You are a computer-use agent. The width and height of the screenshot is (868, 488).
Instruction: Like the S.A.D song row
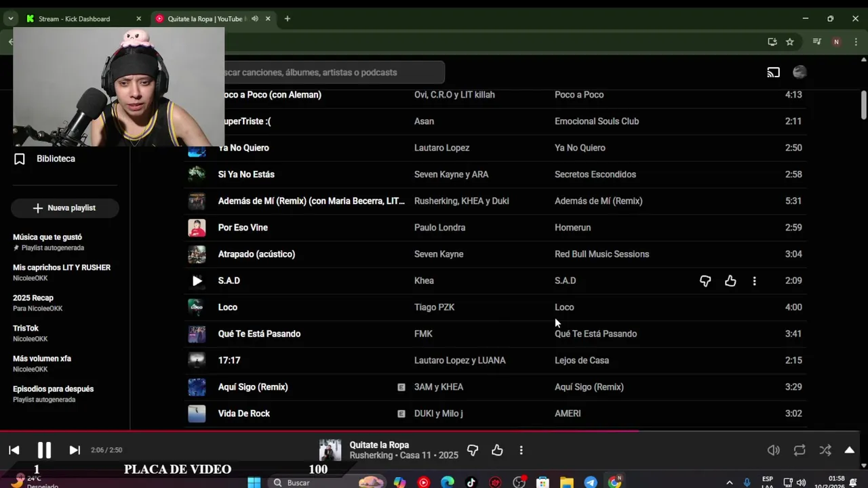point(730,281)
